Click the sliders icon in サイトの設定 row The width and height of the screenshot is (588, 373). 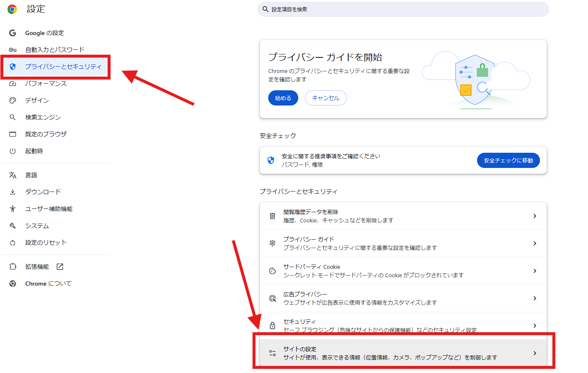(272, 353)
